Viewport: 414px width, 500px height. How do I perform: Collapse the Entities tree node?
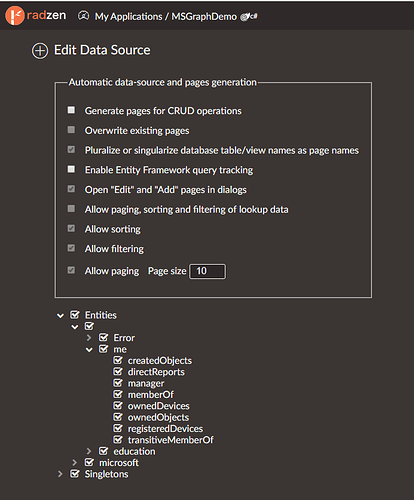[x=60, y=315]
